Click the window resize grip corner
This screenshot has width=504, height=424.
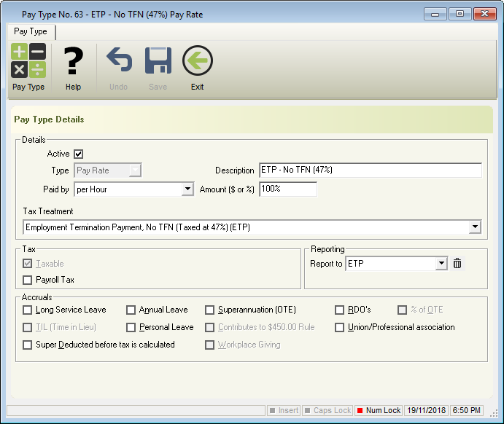click(x=494, y=414)
